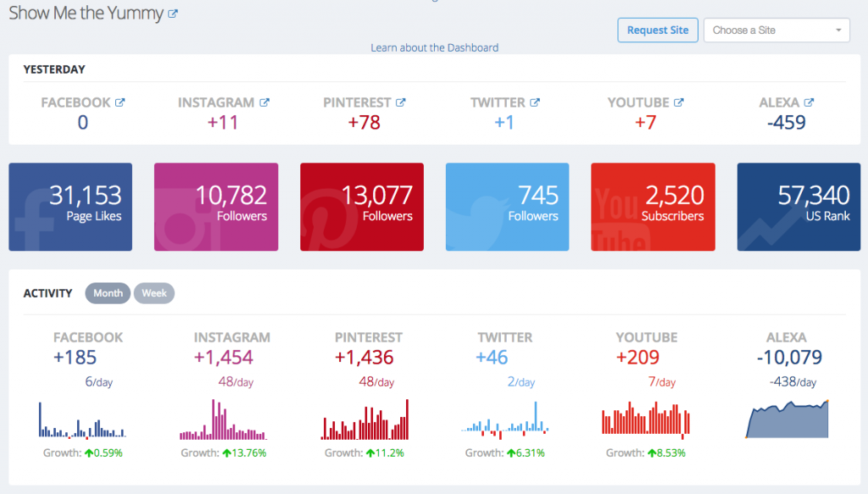Screen dimensions: 868x494
Task: Click the Facebook +185 activity total
Action: pyautogui.click(x=75, y=358)
